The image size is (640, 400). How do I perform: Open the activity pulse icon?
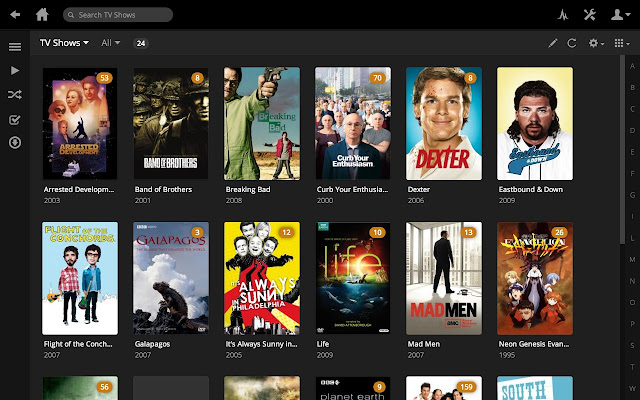point(563,15)
